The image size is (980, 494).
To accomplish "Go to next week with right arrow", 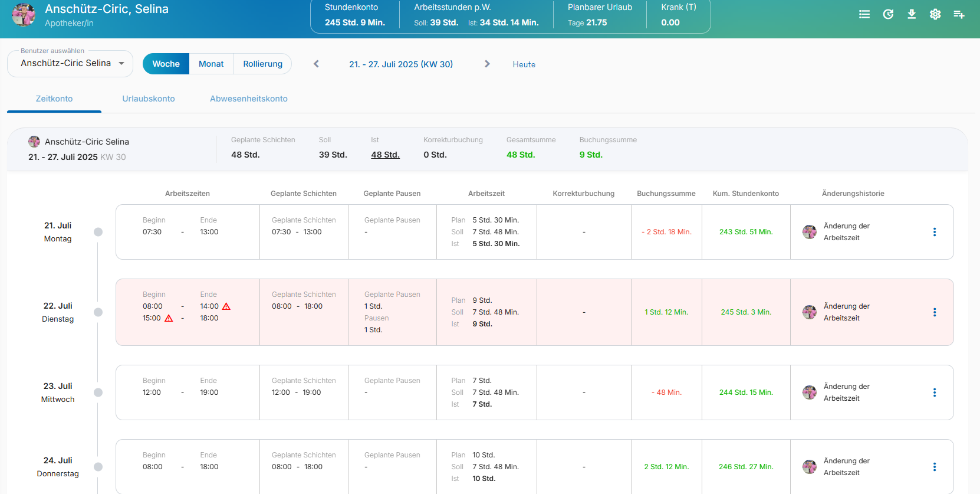I will [487, 64].
